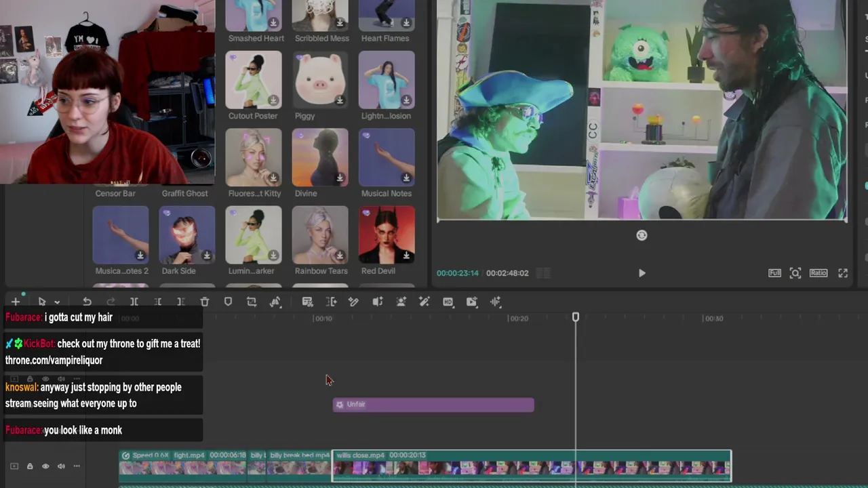The image size is (868, 488).
Task: Click the audio separation toolbar icon
Action: [x=378, y=302]
